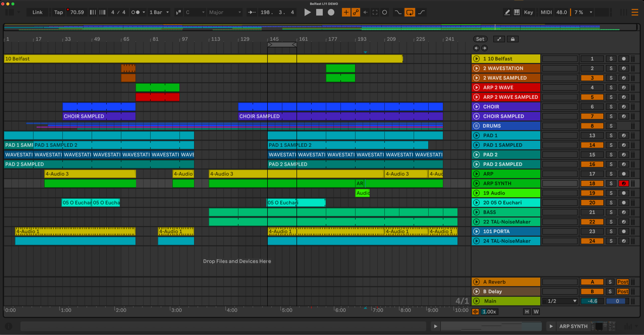Open the 1 Bar quantization dropdown
The width and height of the screenshot is (644, 335).
click(x=159, y=12)
